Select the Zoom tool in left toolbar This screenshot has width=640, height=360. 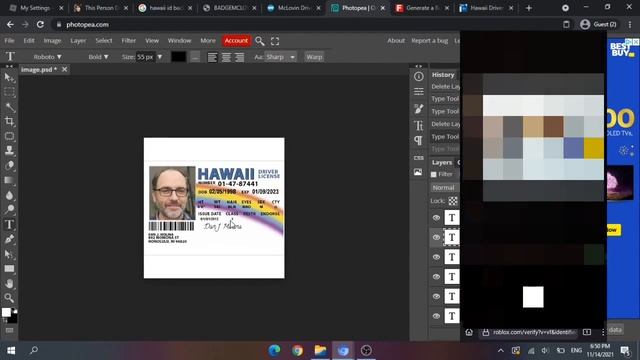point(9,298)
